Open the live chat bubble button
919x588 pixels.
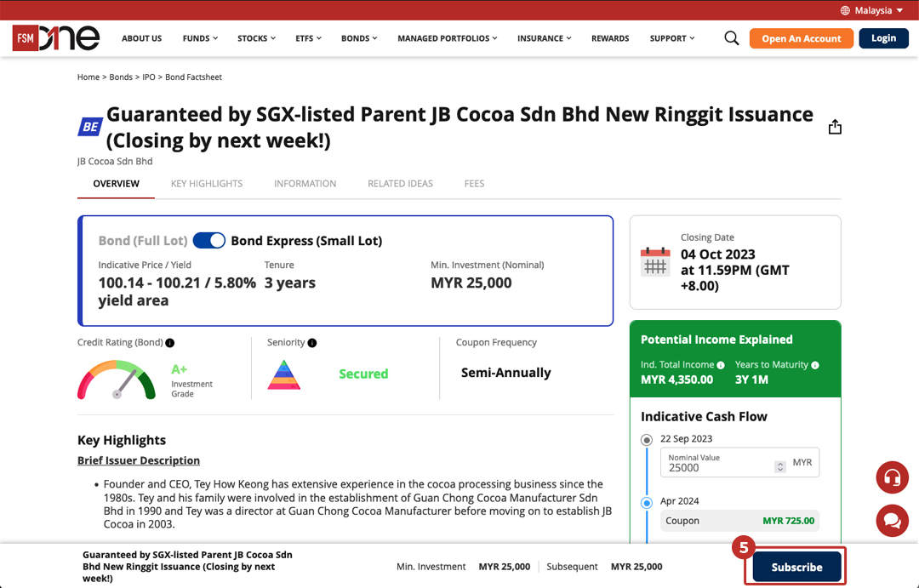tap(892, 520)
